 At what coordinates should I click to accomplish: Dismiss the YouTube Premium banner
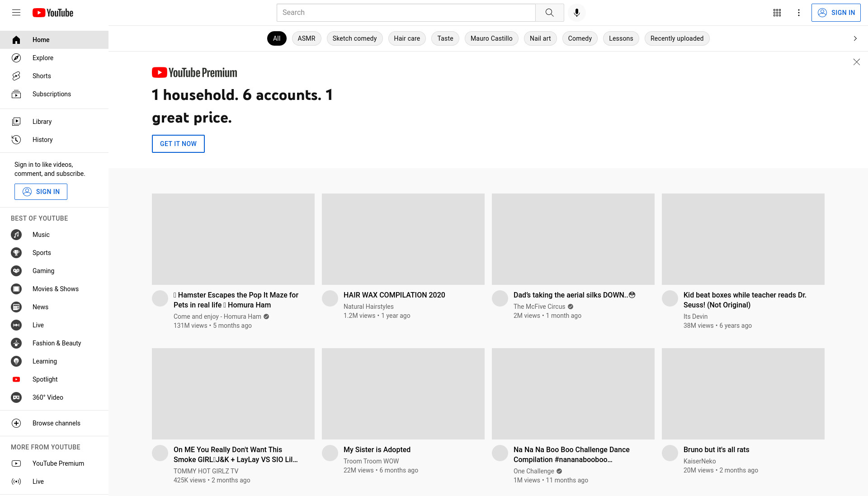[x=856, y=62]
